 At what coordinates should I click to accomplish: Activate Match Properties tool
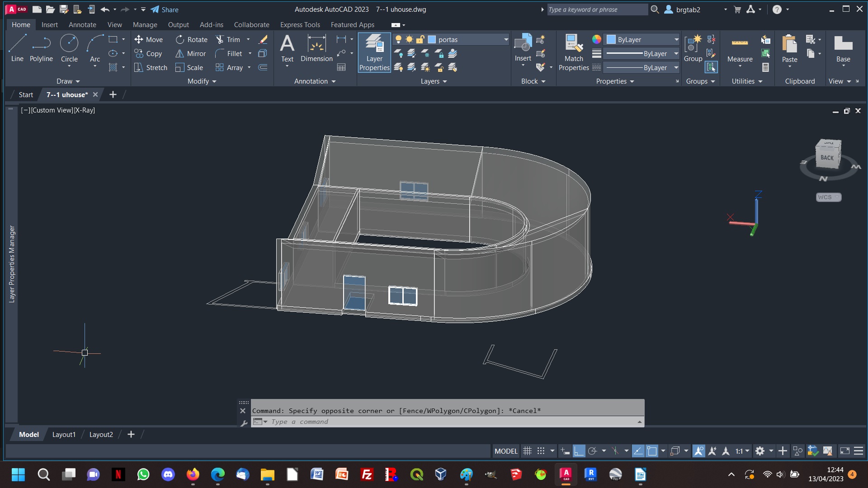[x=574, y=52]
